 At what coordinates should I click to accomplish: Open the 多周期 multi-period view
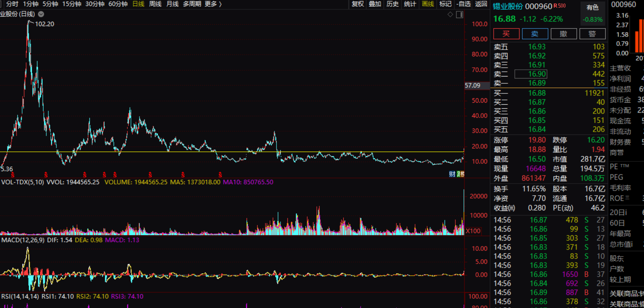192,4
